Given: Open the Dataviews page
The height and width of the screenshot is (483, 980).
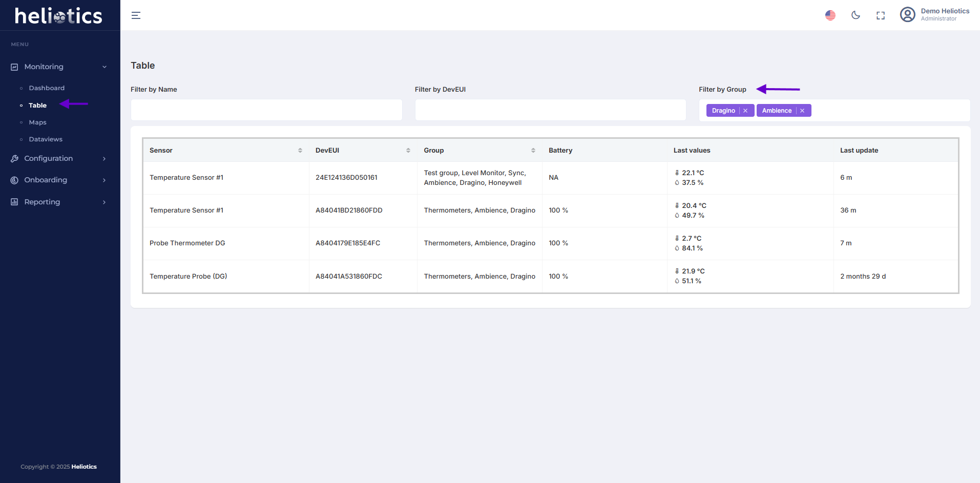Looking at the screenshot, I should pos(46,139).
